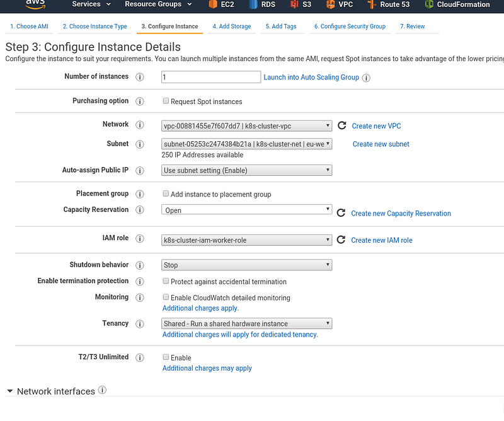Open the Route 53 shortcut icon
The image size is (504, 421).
point(372,4)
